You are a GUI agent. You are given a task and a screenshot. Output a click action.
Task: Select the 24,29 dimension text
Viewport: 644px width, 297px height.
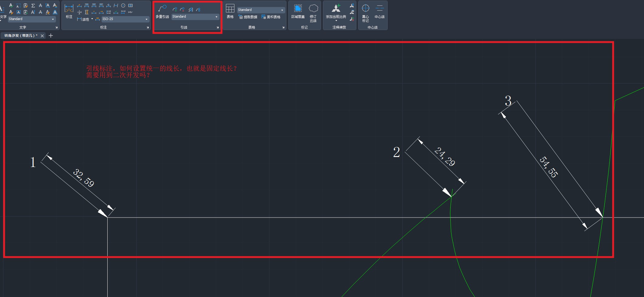click(445, 156)
